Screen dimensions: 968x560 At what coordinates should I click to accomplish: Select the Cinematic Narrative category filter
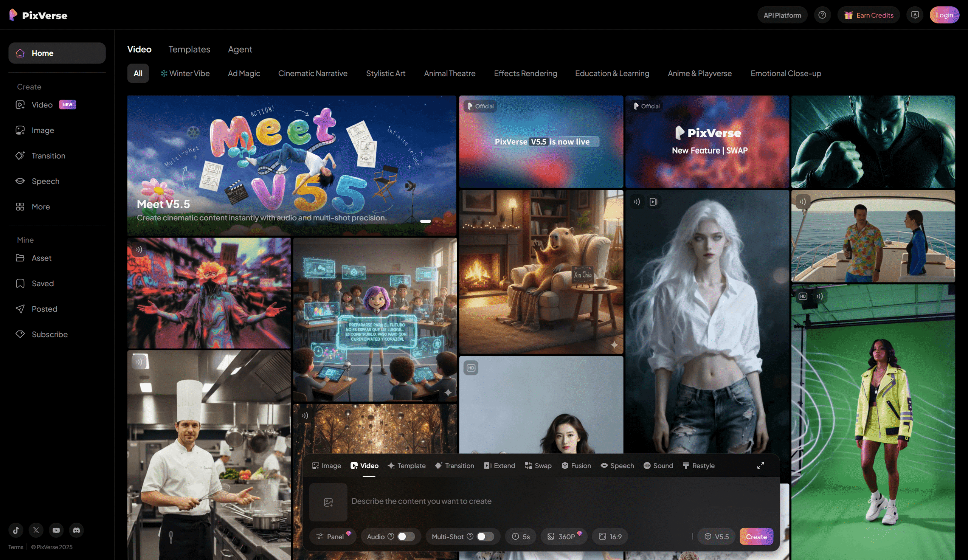313,73
